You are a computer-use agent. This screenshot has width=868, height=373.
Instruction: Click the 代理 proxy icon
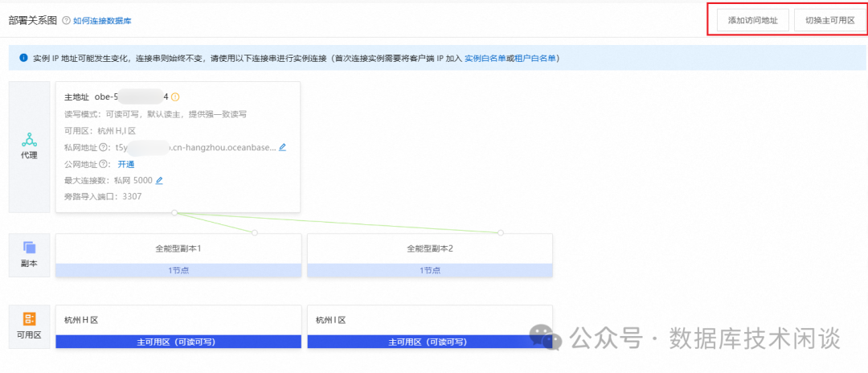click(x=30, y=139)
